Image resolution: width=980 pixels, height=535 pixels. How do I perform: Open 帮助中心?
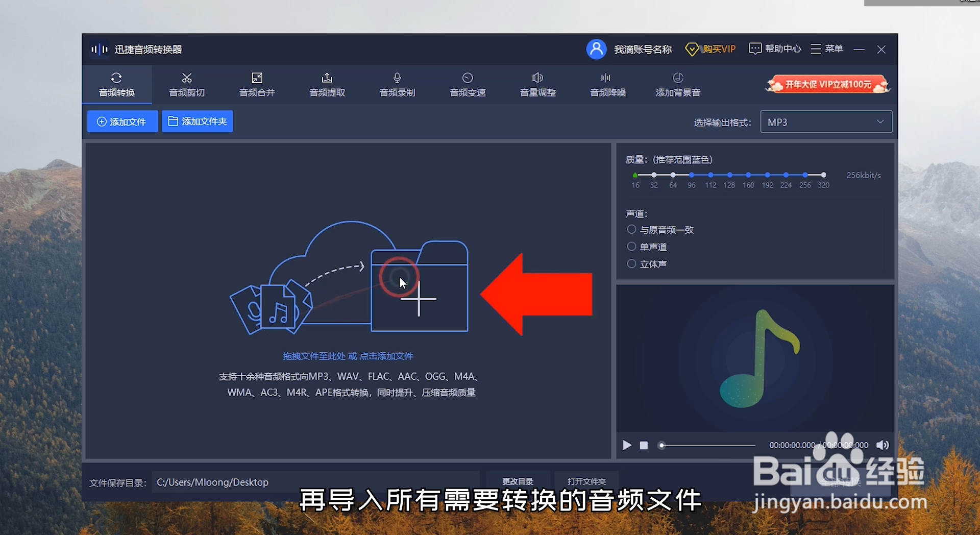click(x=774, y=48)
